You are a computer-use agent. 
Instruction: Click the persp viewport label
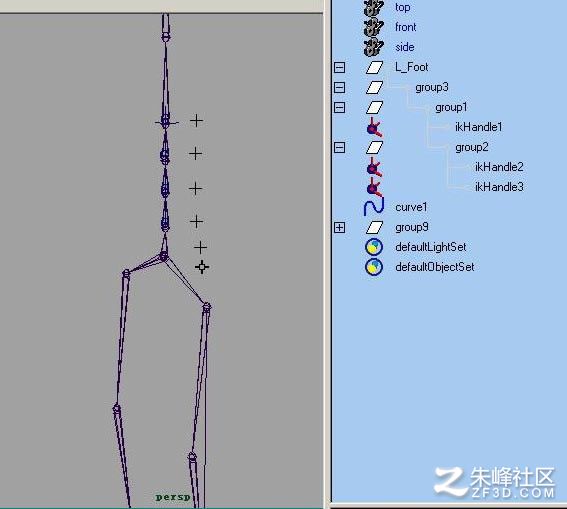(x=173, y=498)
